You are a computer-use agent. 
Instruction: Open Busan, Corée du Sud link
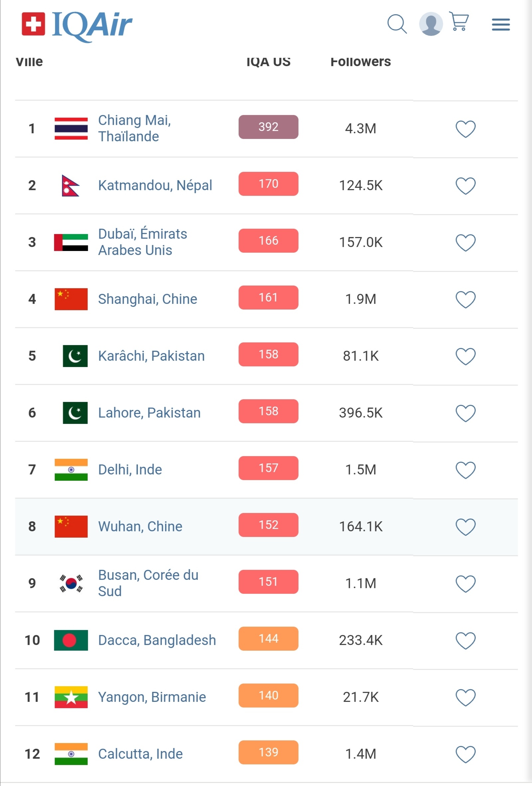point(148,583)
